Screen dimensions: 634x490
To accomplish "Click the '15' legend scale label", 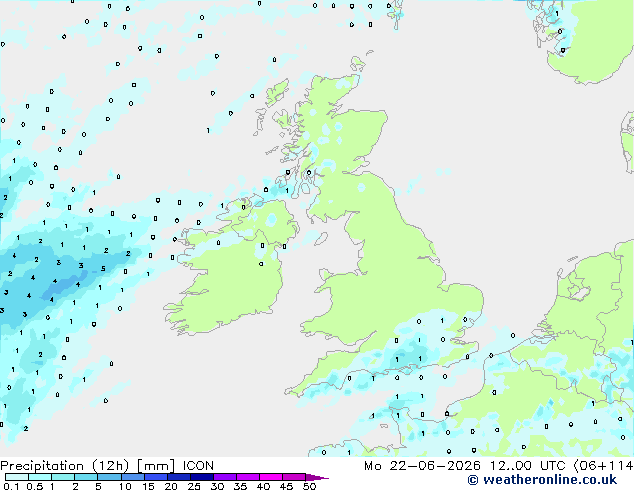I will pos(148,486).
